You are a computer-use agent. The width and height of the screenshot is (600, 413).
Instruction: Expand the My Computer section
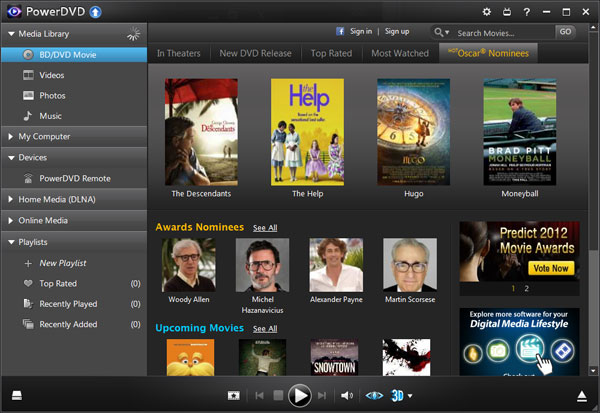click(11, 137)
